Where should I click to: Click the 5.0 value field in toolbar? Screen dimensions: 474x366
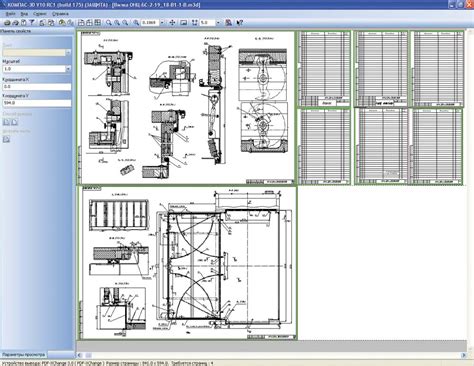click(208, 23)
